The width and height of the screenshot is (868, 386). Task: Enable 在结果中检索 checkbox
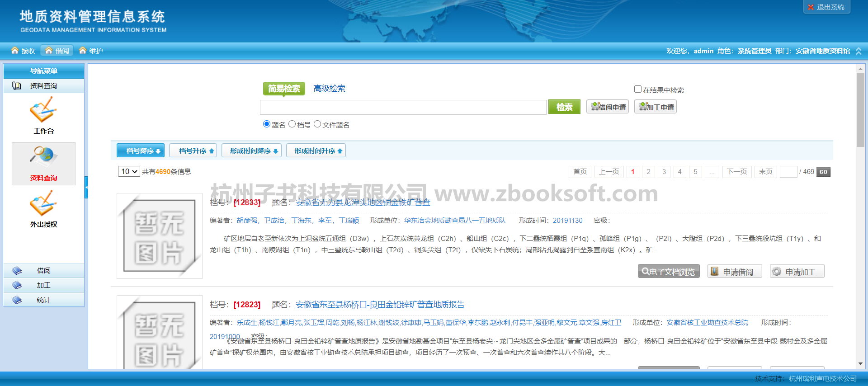[x=638, y=89]
